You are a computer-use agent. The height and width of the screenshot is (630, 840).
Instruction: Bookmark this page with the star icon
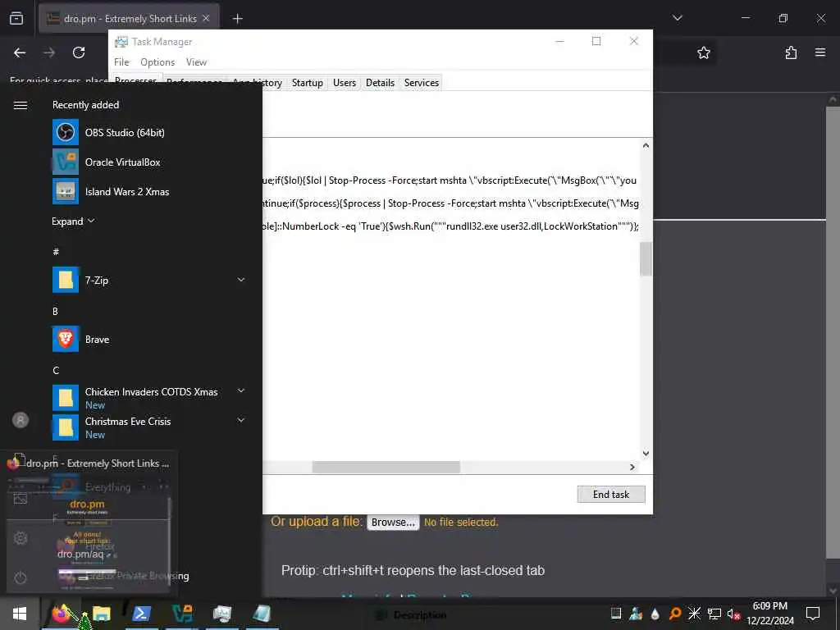(703, 52)
